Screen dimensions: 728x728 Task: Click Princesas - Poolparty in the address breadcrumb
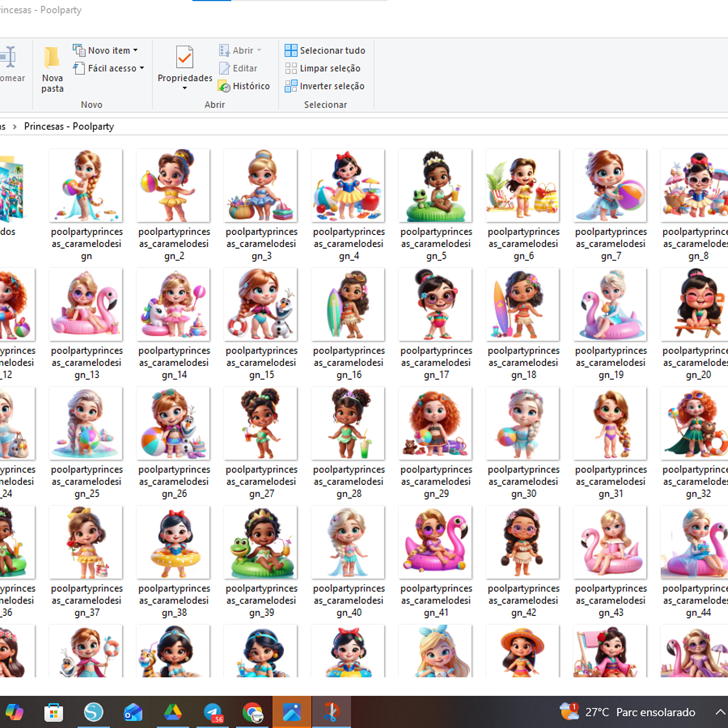69,127
